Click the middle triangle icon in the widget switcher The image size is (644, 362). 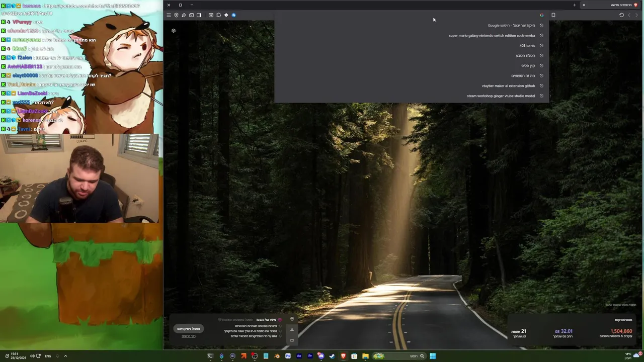pos(292,330)
